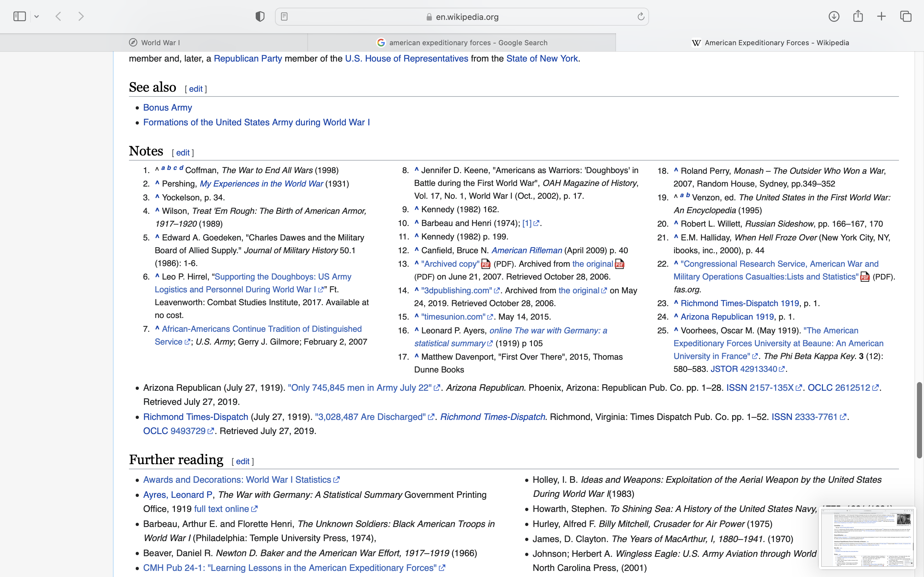The height and width of the screenshot is (577, 924).
Task: Reload the page with the refresh icon
Action: tap(641, 16)
